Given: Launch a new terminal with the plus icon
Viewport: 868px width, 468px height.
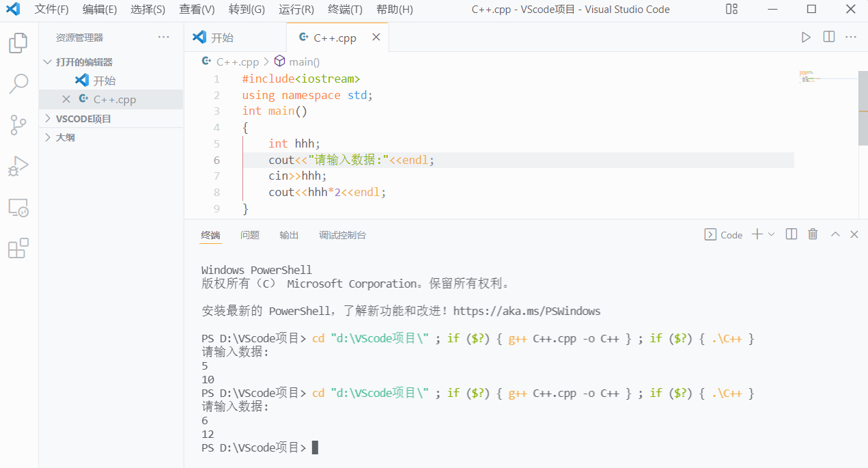Looking at the screenshot, I should tap(757, 234).
